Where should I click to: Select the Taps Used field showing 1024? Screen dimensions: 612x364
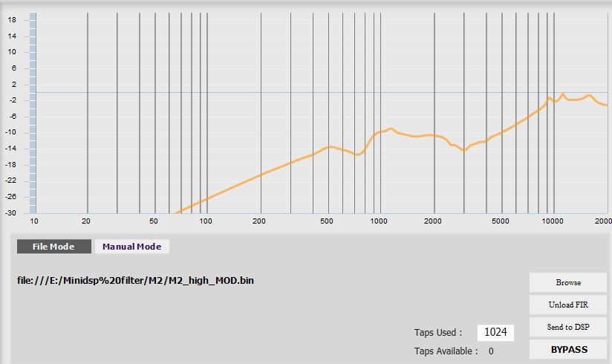495,332
